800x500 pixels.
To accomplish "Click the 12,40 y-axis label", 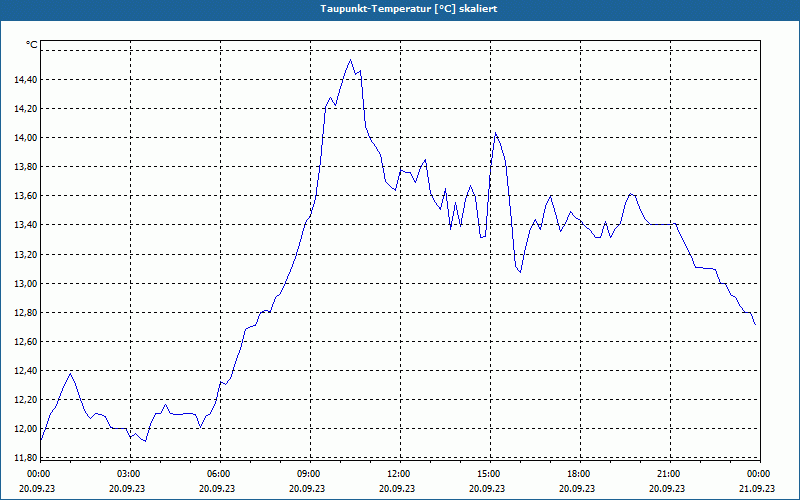I will click(x=25, y=371).
